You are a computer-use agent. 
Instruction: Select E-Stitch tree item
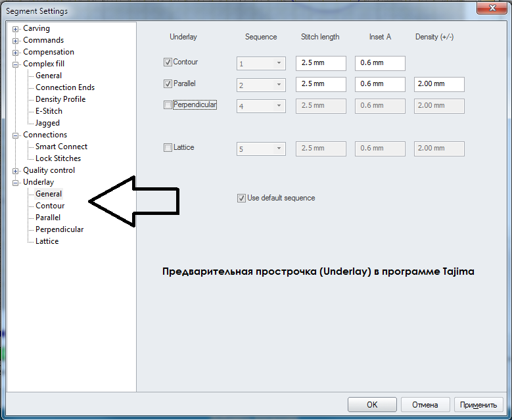tap(49, 111)
